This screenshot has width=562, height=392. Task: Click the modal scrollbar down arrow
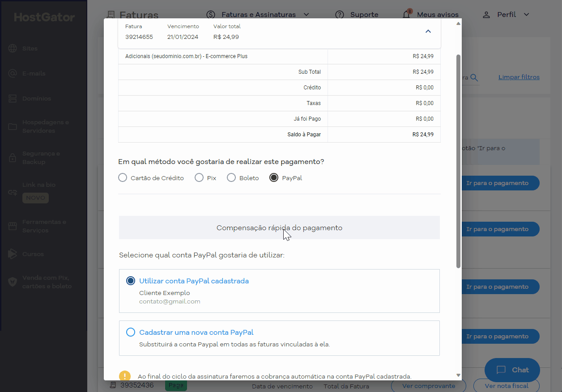point(458,375)
